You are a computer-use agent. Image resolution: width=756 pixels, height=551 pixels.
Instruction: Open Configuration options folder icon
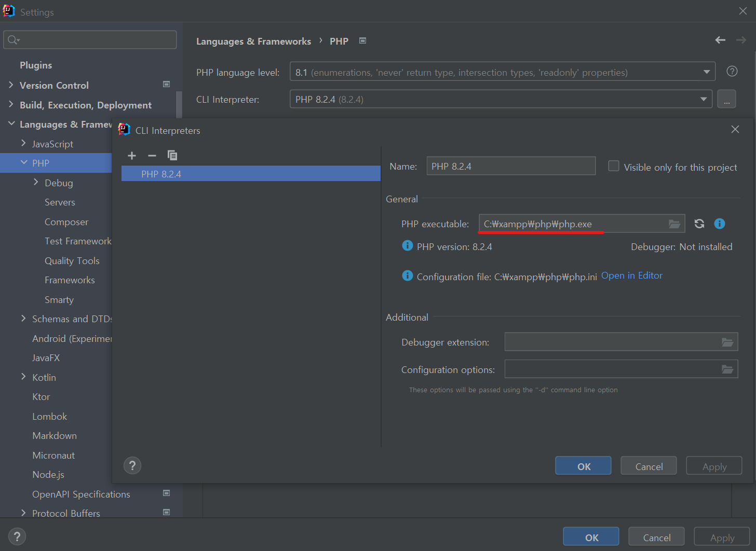point(727,369)
